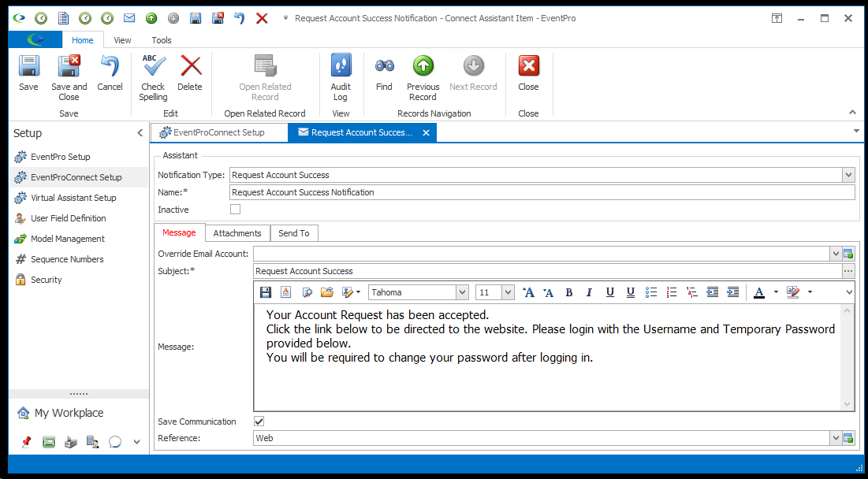Click the red X in quick access toolbar
Image resolution: width=868 pixels, height=479 pixels.
pos(262,18)
